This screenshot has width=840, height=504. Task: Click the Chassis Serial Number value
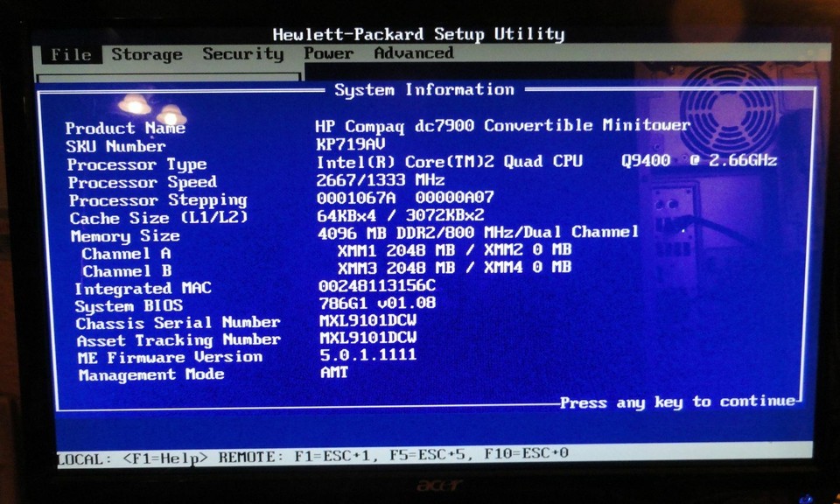click(x=367, y=320)
